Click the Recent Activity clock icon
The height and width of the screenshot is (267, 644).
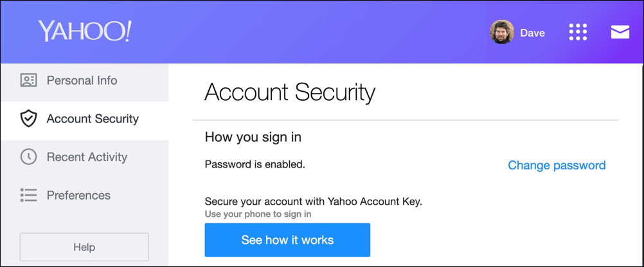point(28,157)
